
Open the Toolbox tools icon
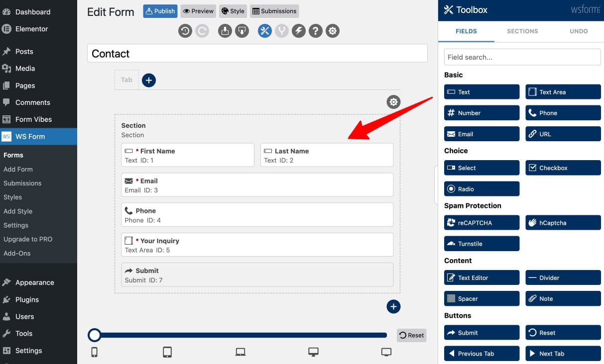tap(265, 31)
